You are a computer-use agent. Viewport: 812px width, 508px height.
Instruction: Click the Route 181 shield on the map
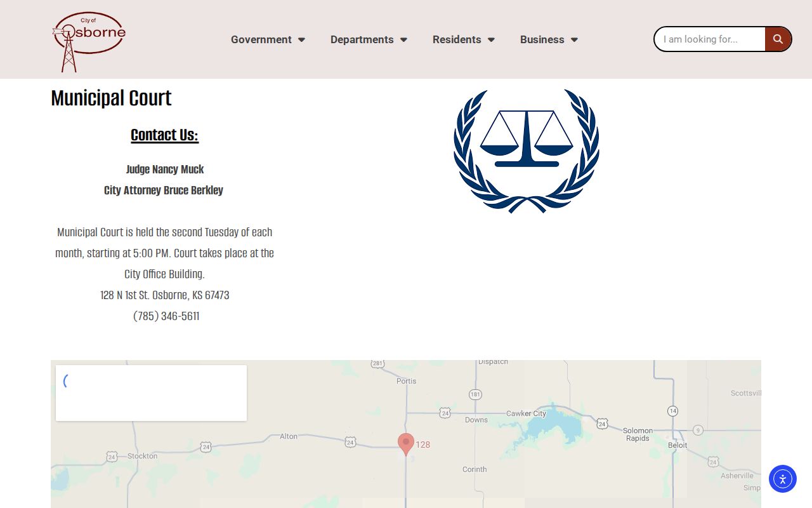[475, 394]
